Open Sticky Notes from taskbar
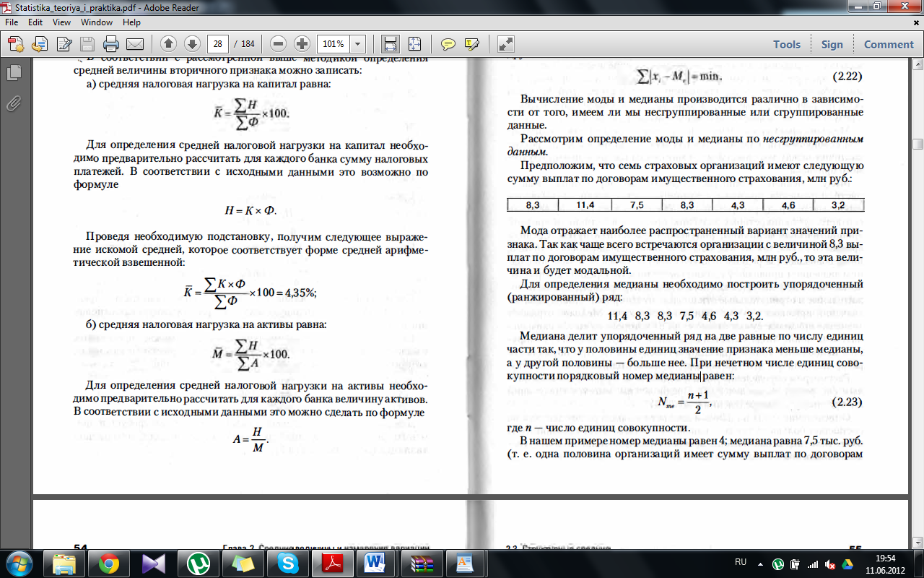 click(x=243, y=563)
